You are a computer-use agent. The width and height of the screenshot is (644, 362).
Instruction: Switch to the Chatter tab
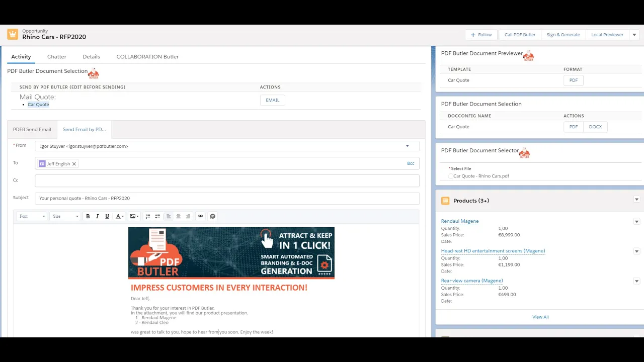click(x=57, y=57)
